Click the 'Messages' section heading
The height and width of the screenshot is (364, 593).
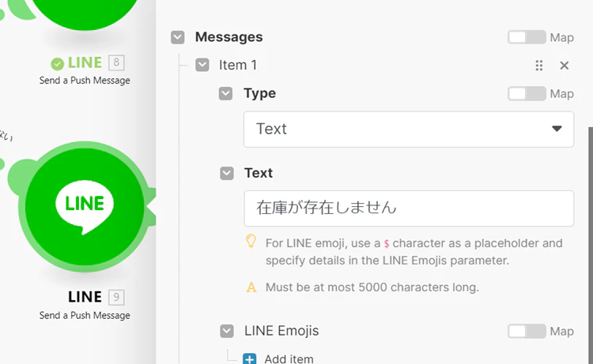229,37
